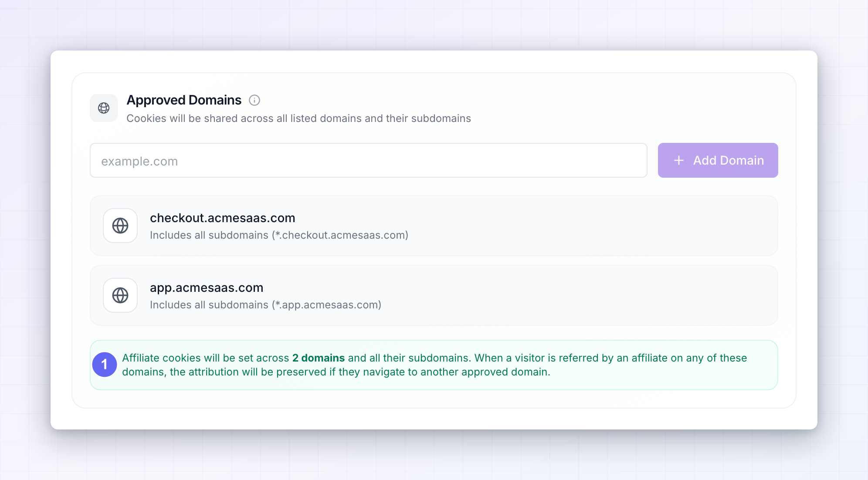Click the Approved Domains heading

coord(184,100)
